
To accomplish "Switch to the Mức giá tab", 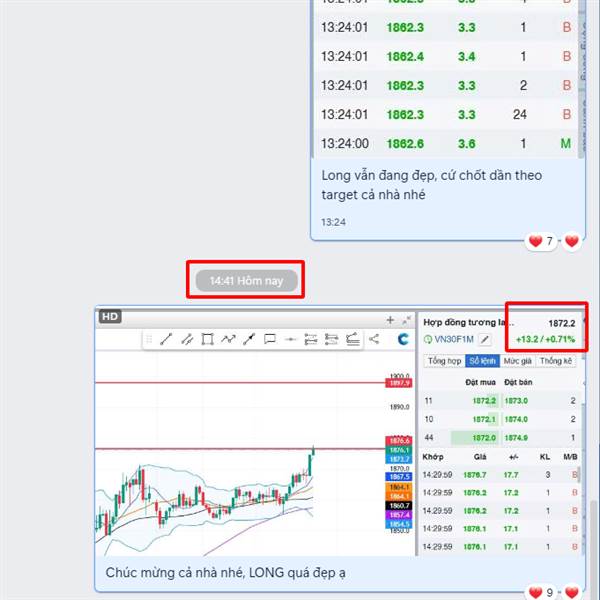I will [x=517, y=361].
